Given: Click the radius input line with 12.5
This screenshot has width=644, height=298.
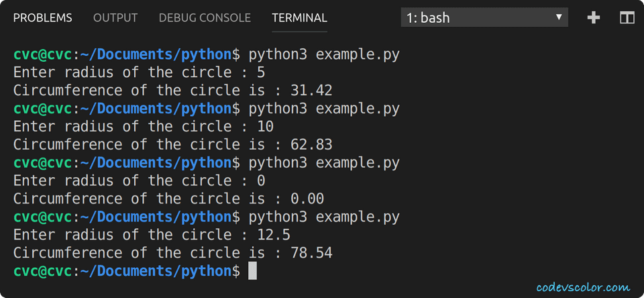Looking at the screenshot, I should pyautogui.click(x=152, y=235).
